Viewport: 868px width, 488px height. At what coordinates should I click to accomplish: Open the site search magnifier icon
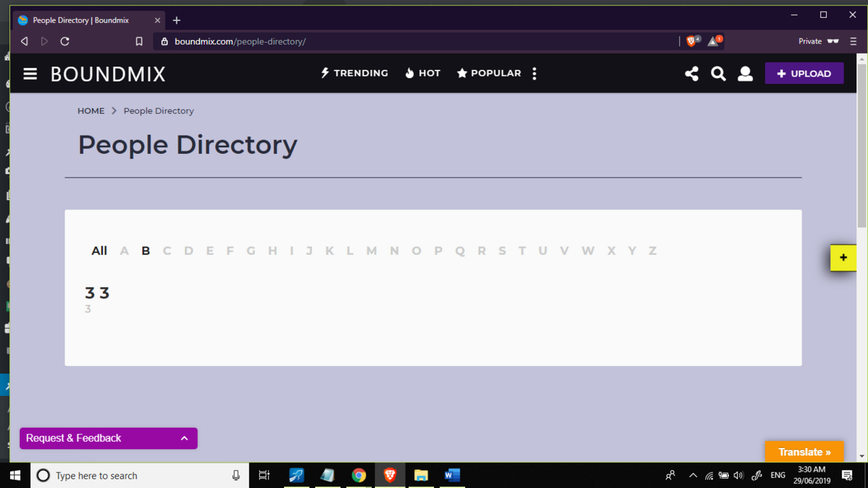(x=718, y=73)
